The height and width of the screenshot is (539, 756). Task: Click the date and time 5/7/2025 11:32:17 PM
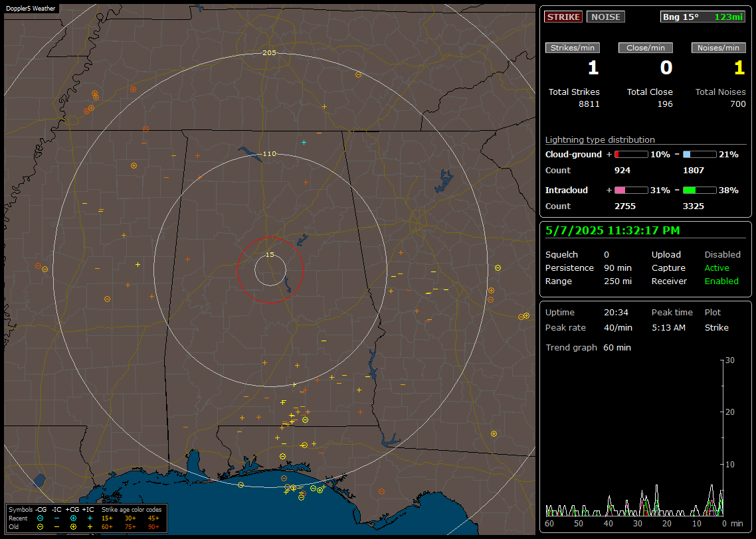613,231
